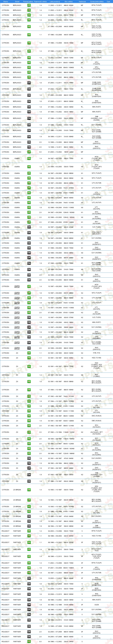
Task: Click ON icon in Berlingo D9B 50kW row
Action: click(29, 118)
